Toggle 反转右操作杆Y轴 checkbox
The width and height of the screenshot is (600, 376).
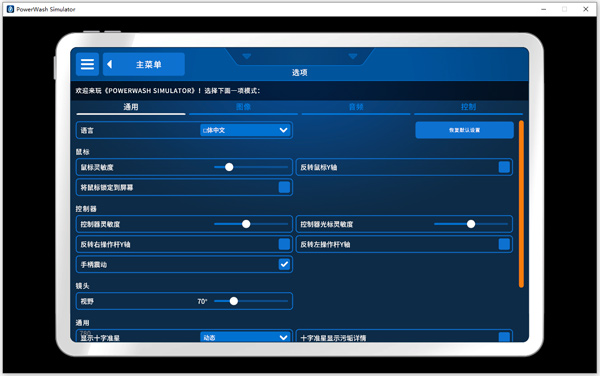(284, 244)
